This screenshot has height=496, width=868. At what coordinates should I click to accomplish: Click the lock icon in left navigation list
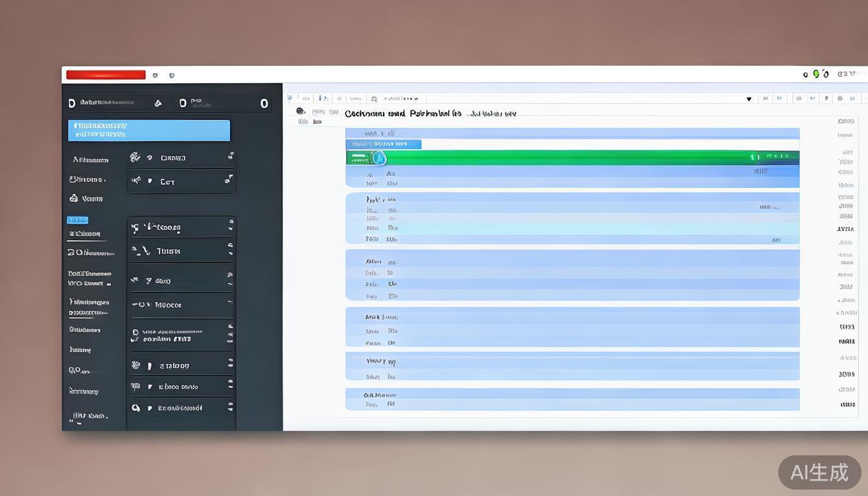(x=74, y=198)
